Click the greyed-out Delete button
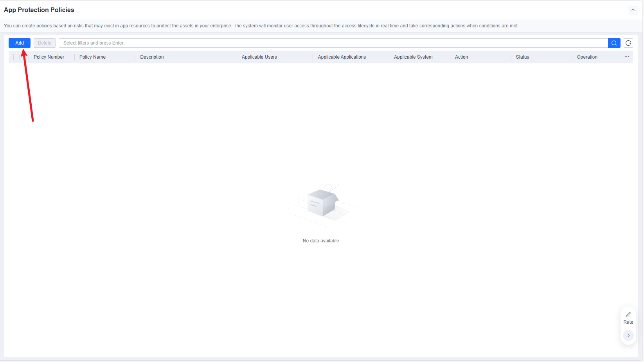Screen dimensions: 644x362 coord(45,43)
